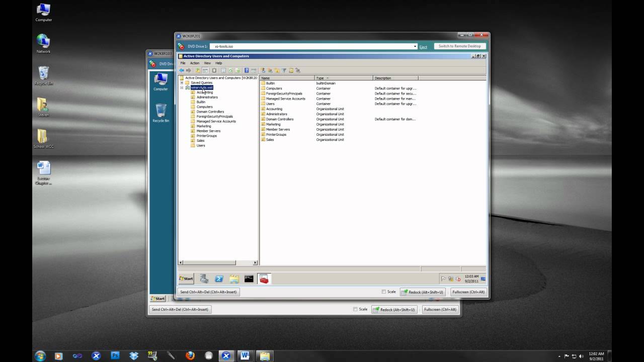Open Firefox from host taskbar
644x362 pixels.
190,355
